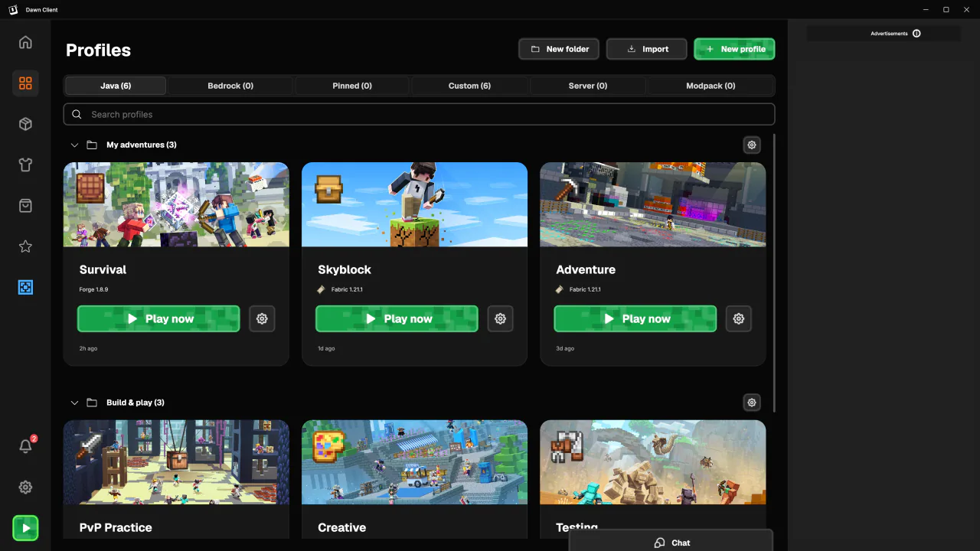This screenshot has width=980, height=551.
Task: Launch Adventure with Play now
Action: tap(635, 319)
